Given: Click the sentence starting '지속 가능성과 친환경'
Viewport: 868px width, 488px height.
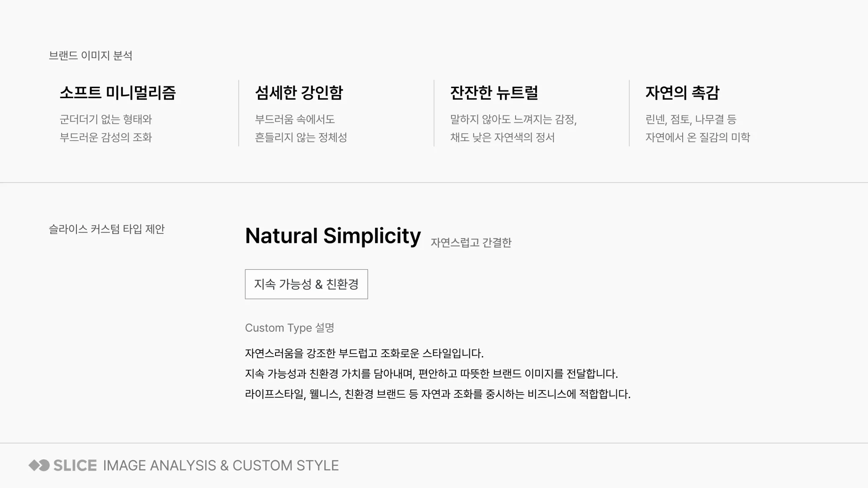Looking at the screenshot, I should point(431,373).
